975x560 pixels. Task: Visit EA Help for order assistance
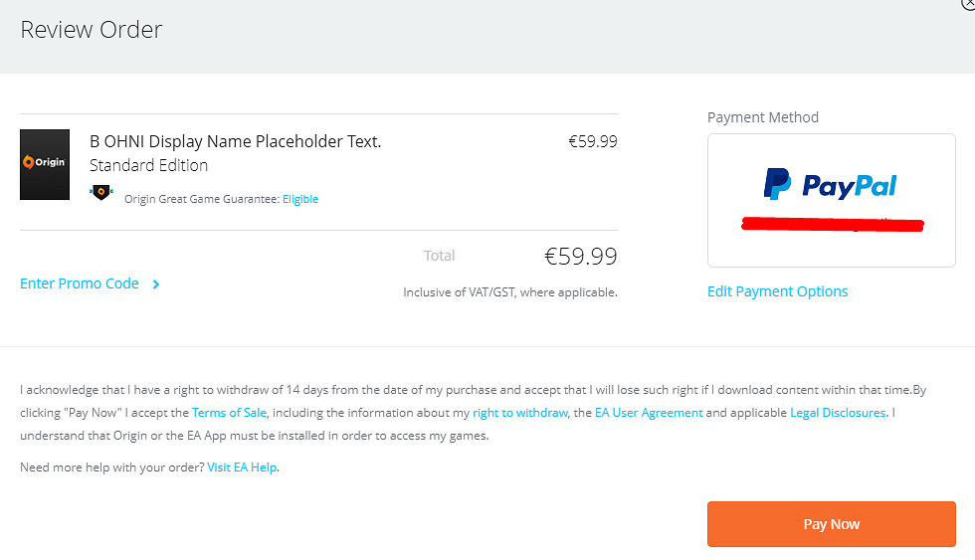coord(242,467)
